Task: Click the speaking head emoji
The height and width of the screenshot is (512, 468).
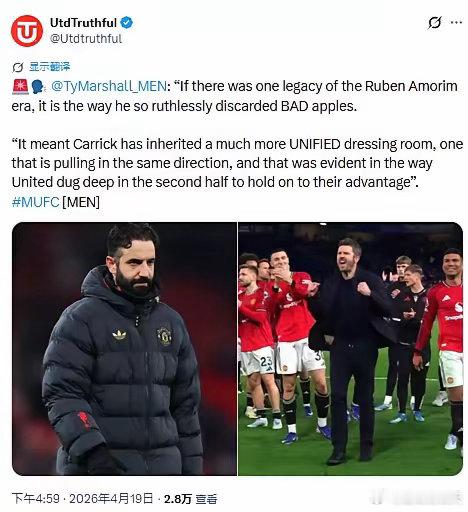Action: pos(38,87)
